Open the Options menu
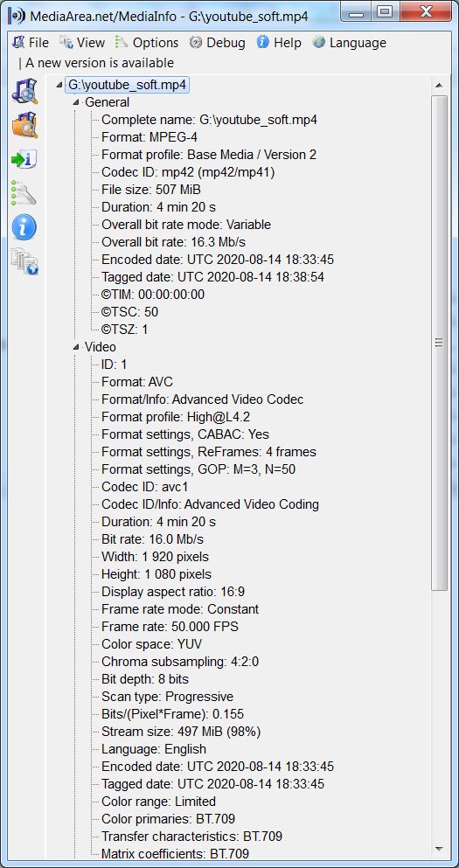459x868 pixels. [147, 43]
